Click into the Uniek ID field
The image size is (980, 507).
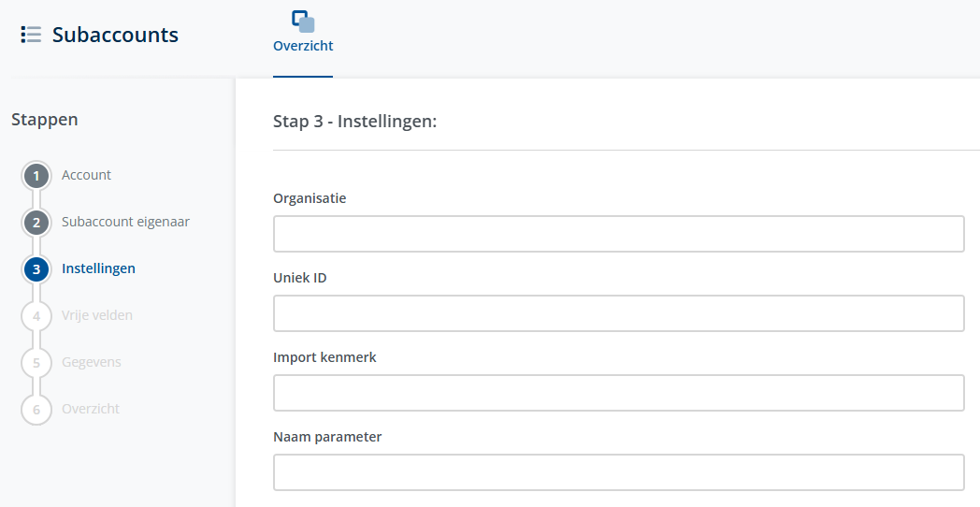click(618, 313)
